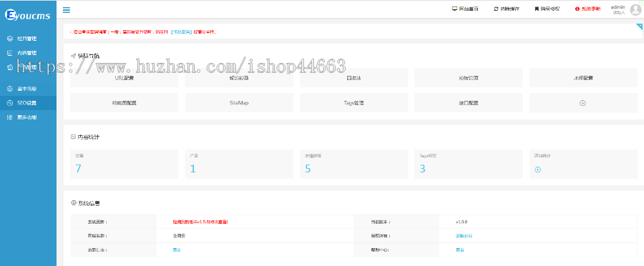This screenshot has height=266, width=644.
Task: Open 更多功能 in the sidebar
Action: [x=27, y=117]
